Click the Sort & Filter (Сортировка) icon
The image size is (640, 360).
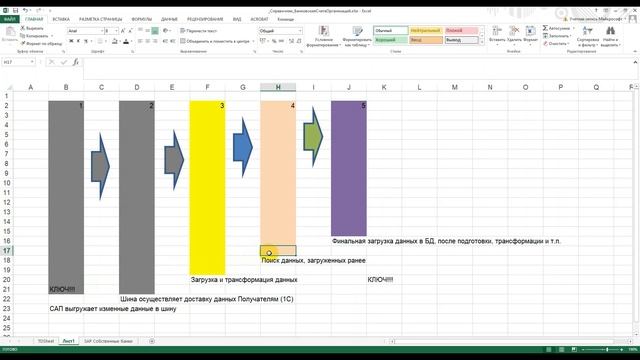click(x=587, y=31)
